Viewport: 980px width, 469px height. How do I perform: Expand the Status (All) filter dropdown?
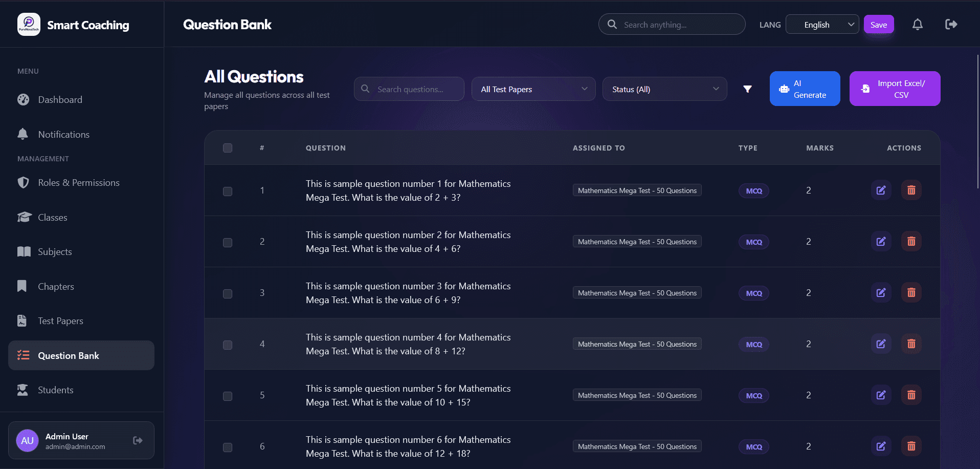[x=664, y=89]
